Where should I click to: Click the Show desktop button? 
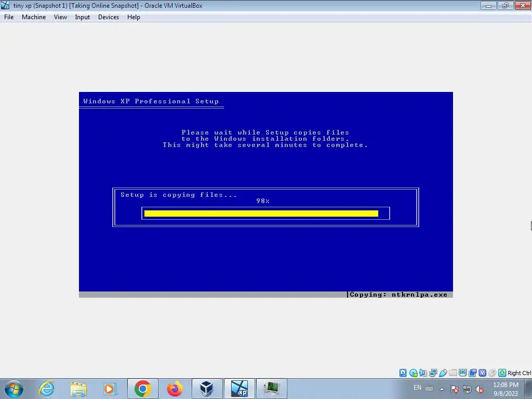[528, 389]
